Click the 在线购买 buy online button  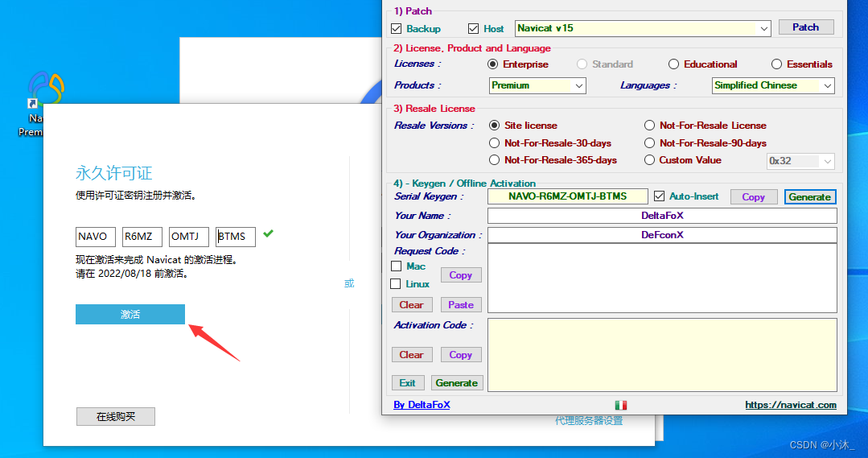(x=116, y=416)
